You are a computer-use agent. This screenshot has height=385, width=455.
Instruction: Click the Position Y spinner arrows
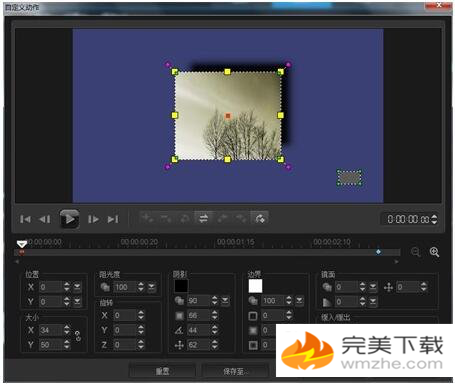pyautogui.click(x=67, y=302)
